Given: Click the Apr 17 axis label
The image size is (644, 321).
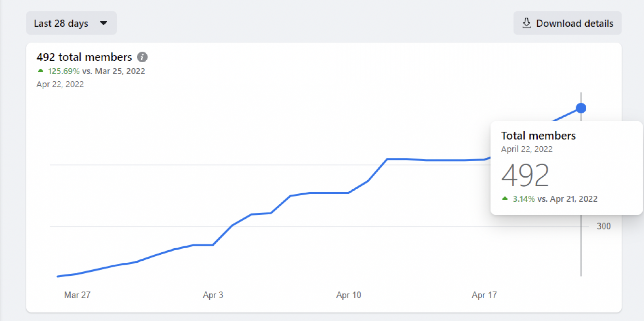Looking at the screenshot, I should pyautogui.click(x=484, y=295).
